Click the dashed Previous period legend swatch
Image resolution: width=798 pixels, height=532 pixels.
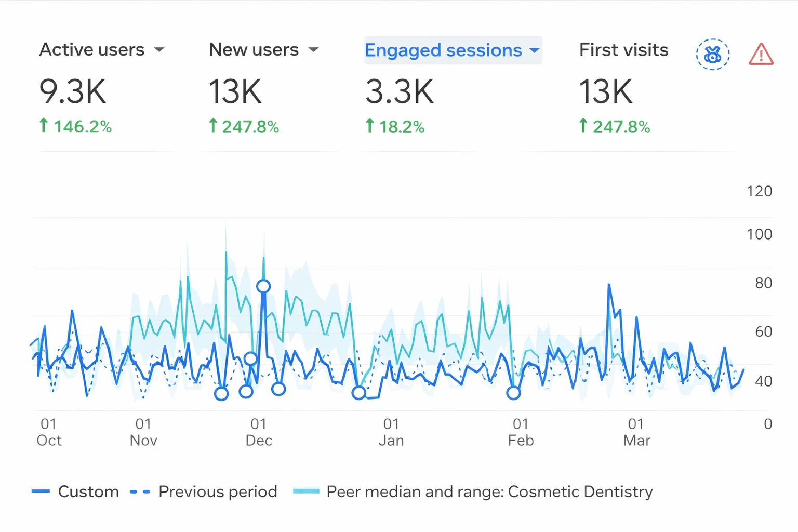coord(140,491)
